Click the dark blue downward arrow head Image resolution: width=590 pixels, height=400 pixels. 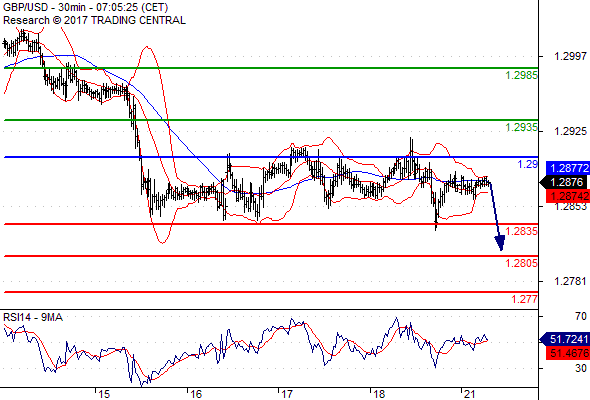(500, 243)
